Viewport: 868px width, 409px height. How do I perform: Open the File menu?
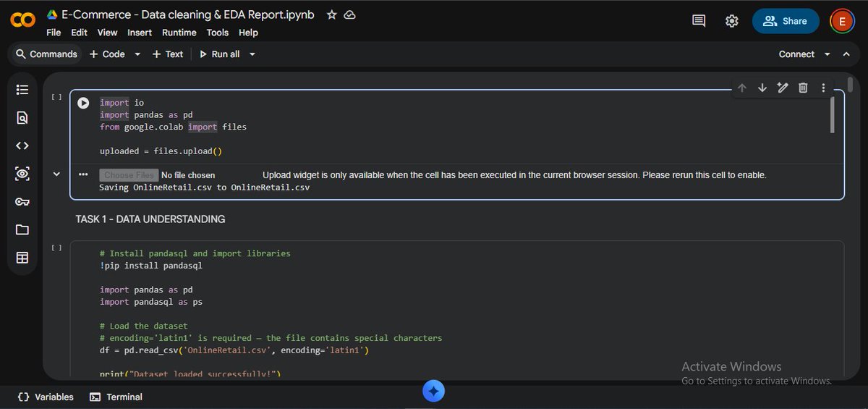[x=54, y=33]
